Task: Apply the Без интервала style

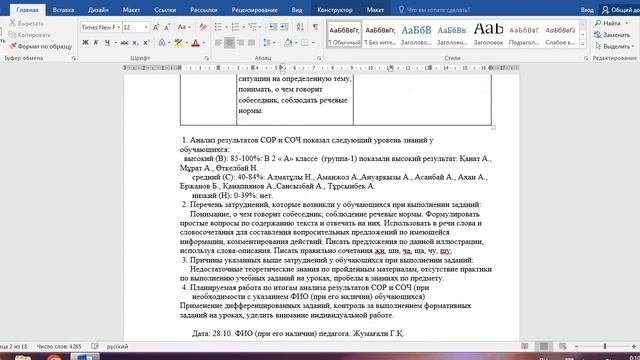Action: [380, 35]
